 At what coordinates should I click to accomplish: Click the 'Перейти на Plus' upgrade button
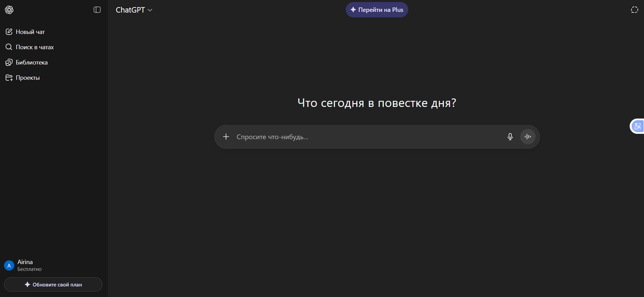point(377,10)
